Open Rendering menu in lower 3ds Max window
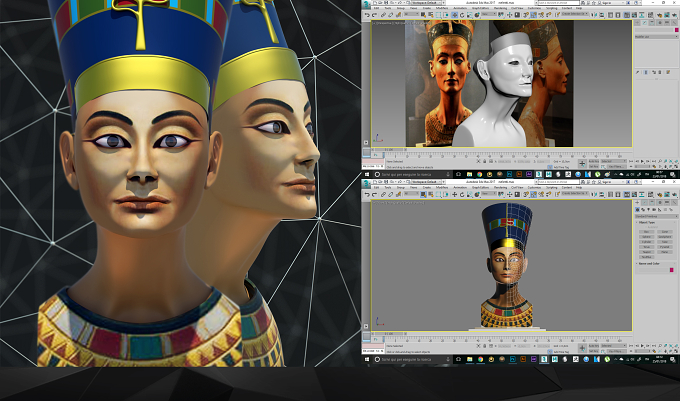 click(500, 188)
